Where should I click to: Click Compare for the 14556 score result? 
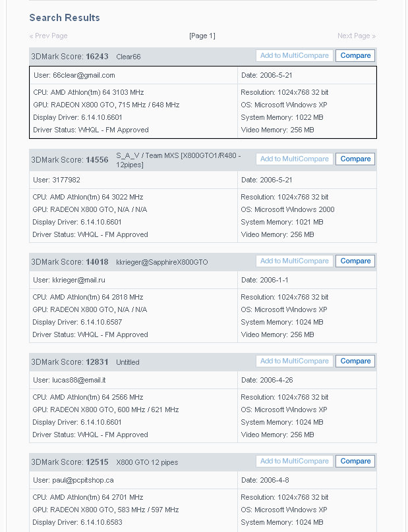(x=355, y=159)
